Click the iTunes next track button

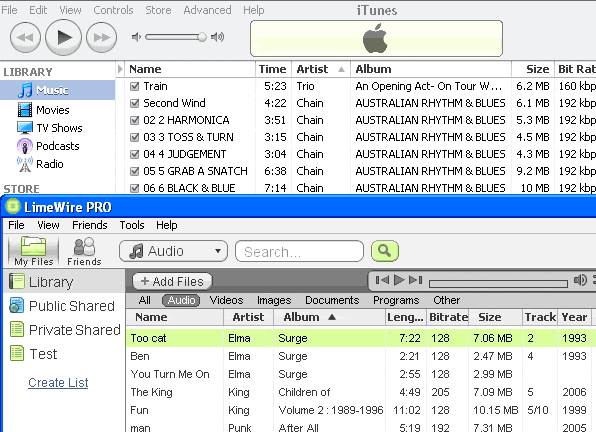[101, 37]
